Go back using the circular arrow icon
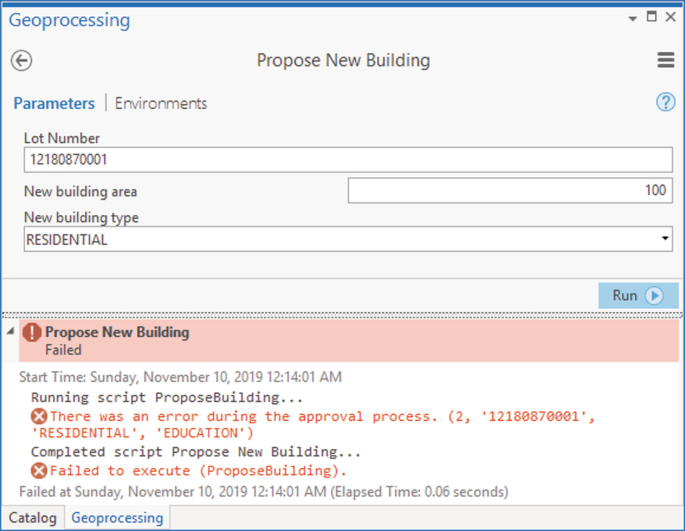 click(x=21, y=60)
